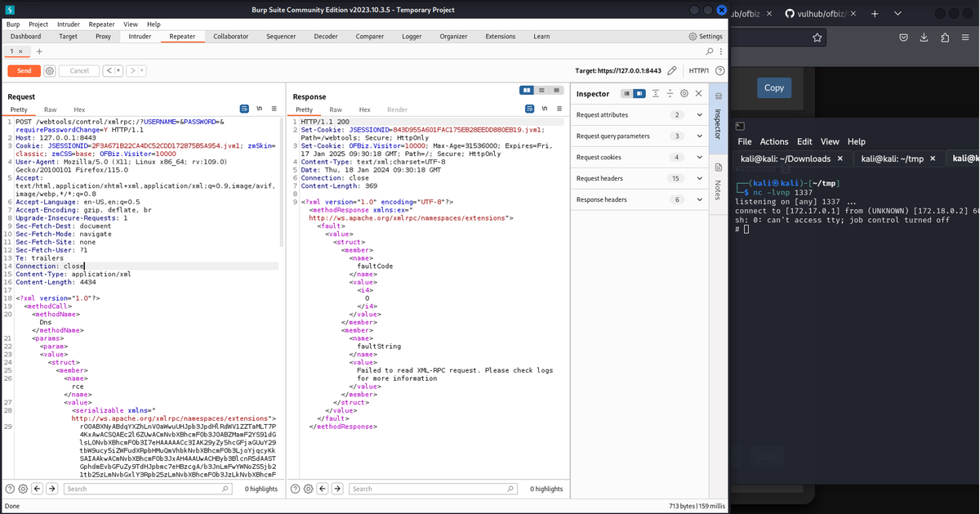Switch to the Extensions tab
Screen dimensions: 980x514
(501, 37)
